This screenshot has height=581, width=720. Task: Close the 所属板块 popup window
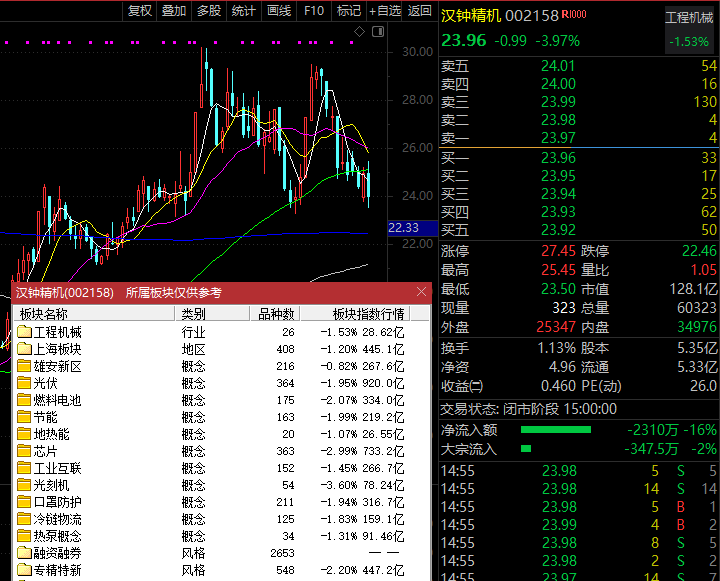pos(421,292)
